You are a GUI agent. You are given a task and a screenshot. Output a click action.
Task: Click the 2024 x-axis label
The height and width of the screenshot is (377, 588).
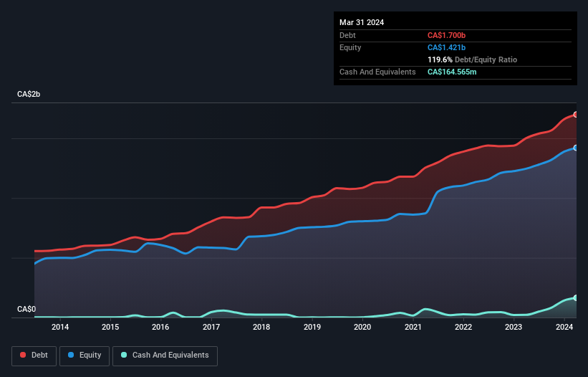(564, 327)
